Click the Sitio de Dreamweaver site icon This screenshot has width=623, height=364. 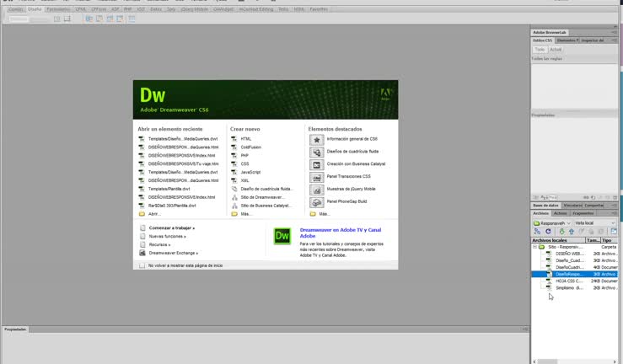[234, 197]
